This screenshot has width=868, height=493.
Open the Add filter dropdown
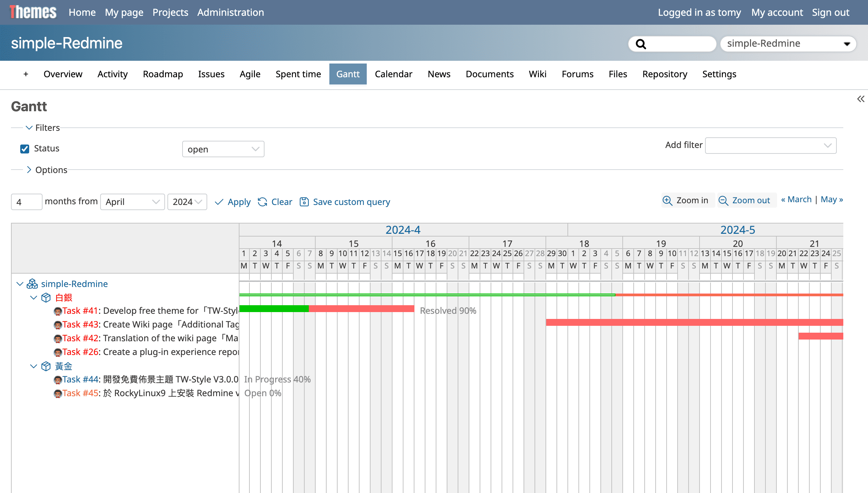point(771,146)
